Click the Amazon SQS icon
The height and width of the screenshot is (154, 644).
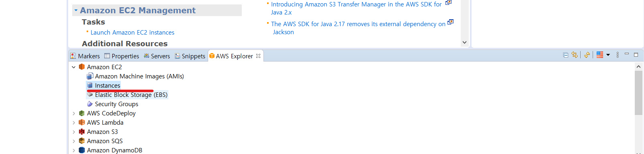point(82,141)
